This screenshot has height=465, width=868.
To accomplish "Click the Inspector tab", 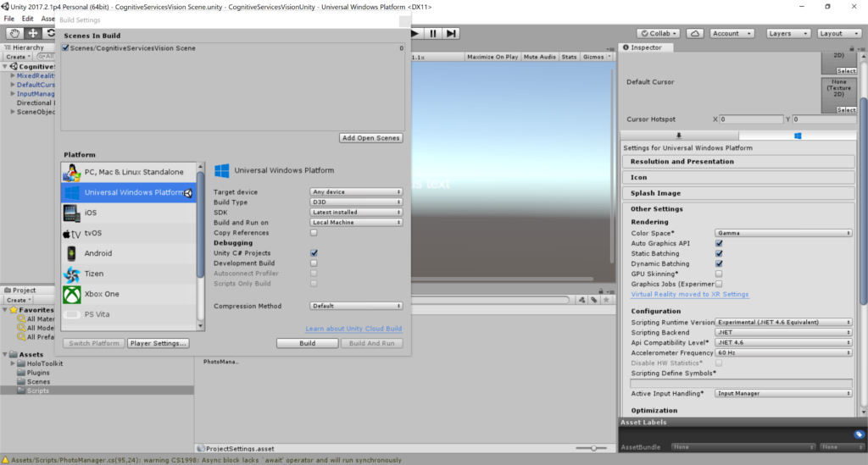I will point(647,47).
